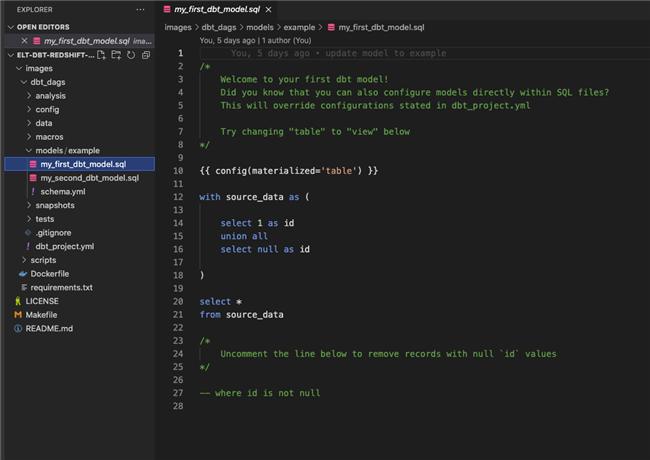650x460 pixels.
Task: Expand the analysis folder
Action: [51, 95]
